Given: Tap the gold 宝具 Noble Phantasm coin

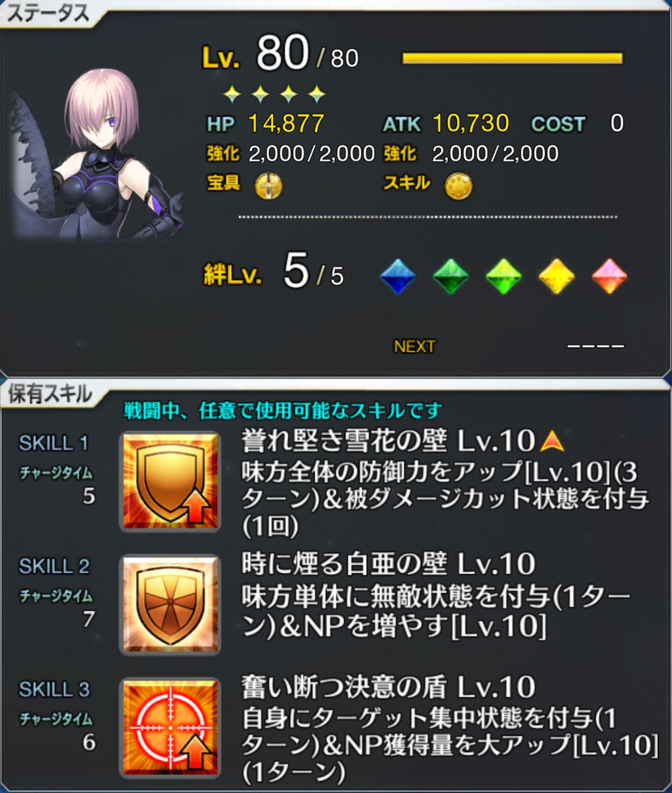Looking at the screenshot, I should click(269, 186).
